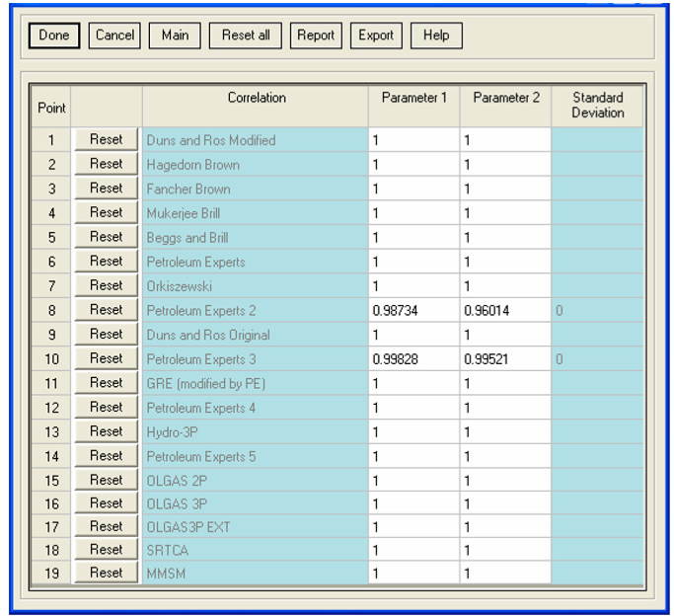Edit Parameter 2 value 0.99521
The image size is (674, 616).
click(505, 359)
